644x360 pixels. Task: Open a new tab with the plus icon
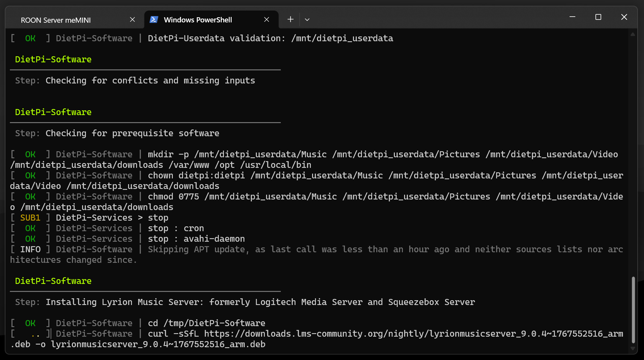coord(290,20)
